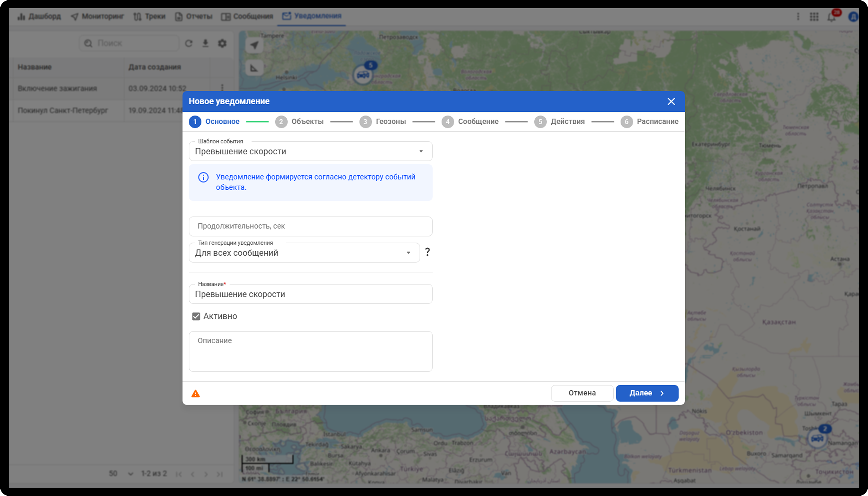Go to the Отчеты tab
The width and height of the screenshot is (868, 496).
click(193, 16)
